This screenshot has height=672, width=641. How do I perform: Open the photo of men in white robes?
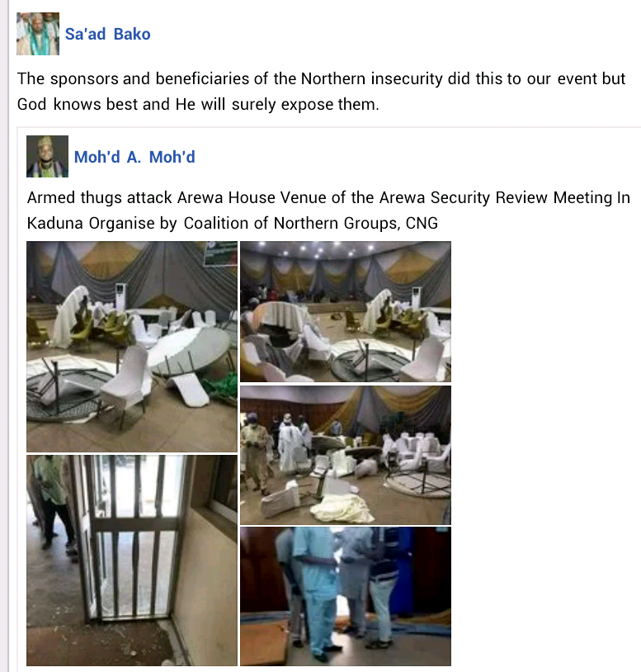[x=346, y=455]
